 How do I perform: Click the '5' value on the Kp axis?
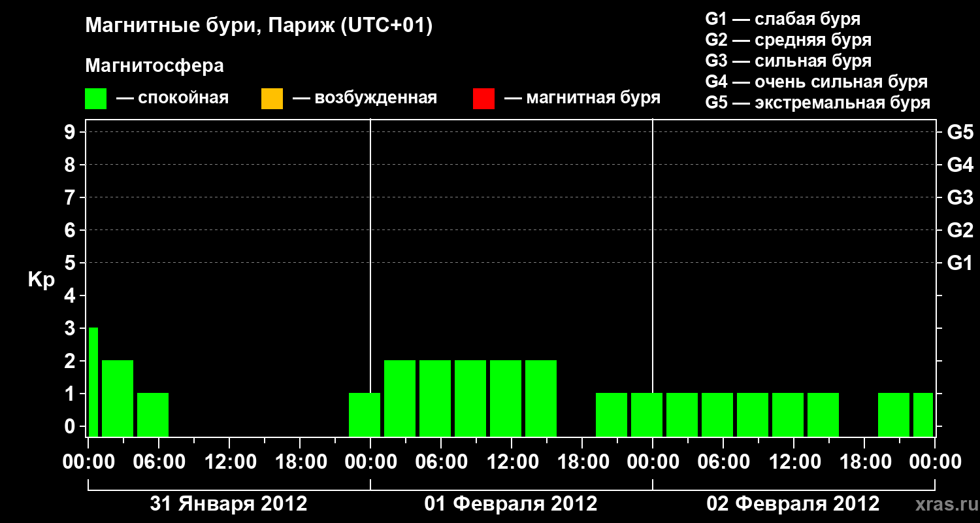(71, 263)
